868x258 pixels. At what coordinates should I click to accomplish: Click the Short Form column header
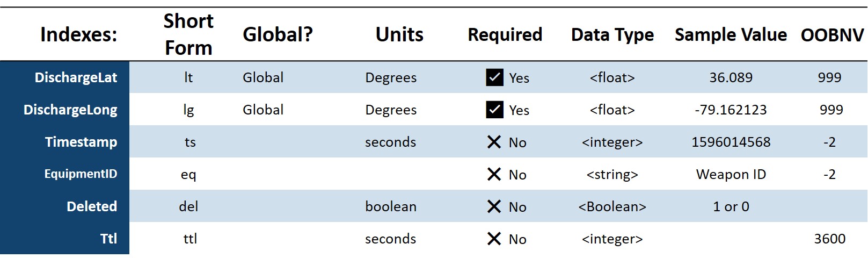tap(188, 34)
